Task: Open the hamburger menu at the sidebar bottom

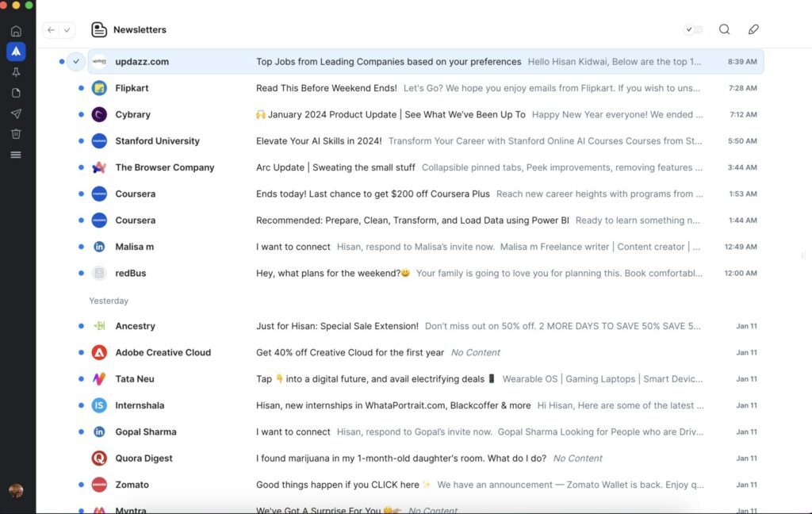Action: click(16, 155)
